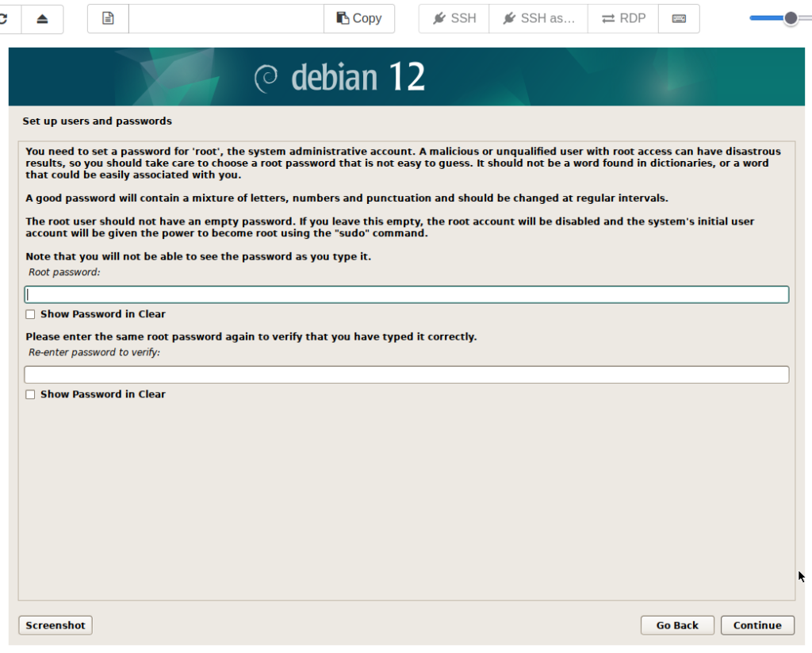
Task: Open an SSH connection
Action: (454, 18)
